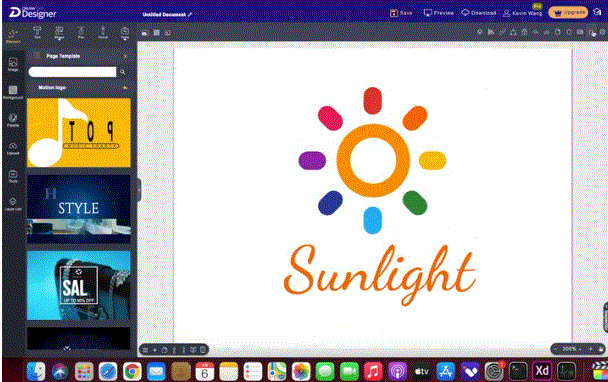Rename the Untitled Document title
This screenshot has width=608, height=382.
(x=167, y=14)
